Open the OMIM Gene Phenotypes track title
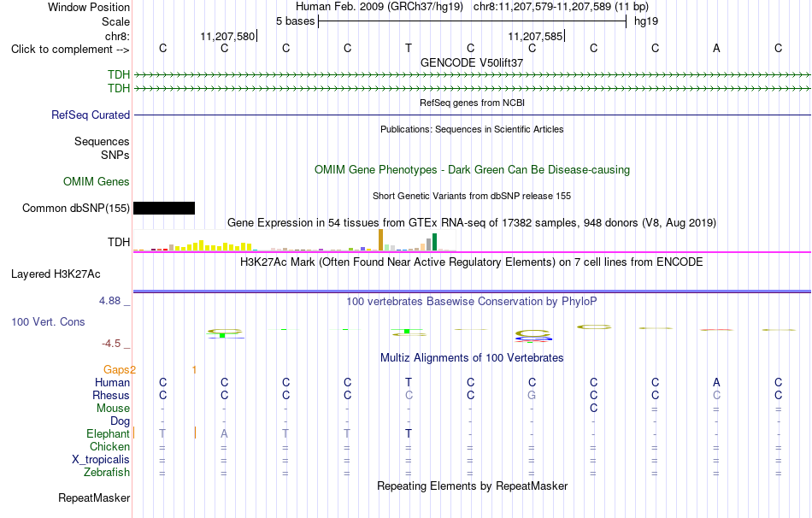This screenshot has height=518, width=812. point(472,170)
